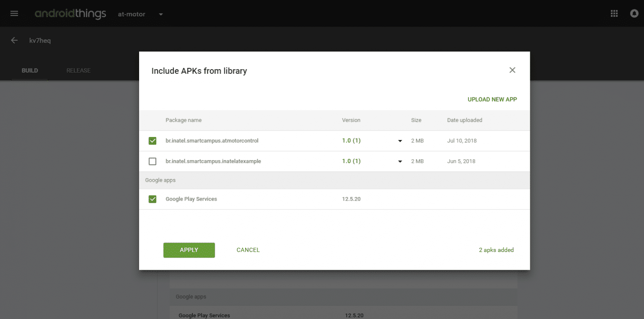Click the APPLY button

tap(189, 250)
